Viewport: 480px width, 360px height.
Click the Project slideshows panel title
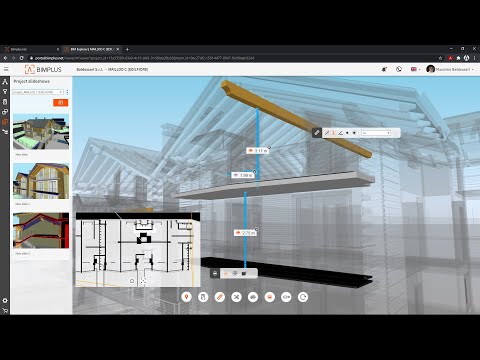[x=31, y=81]
